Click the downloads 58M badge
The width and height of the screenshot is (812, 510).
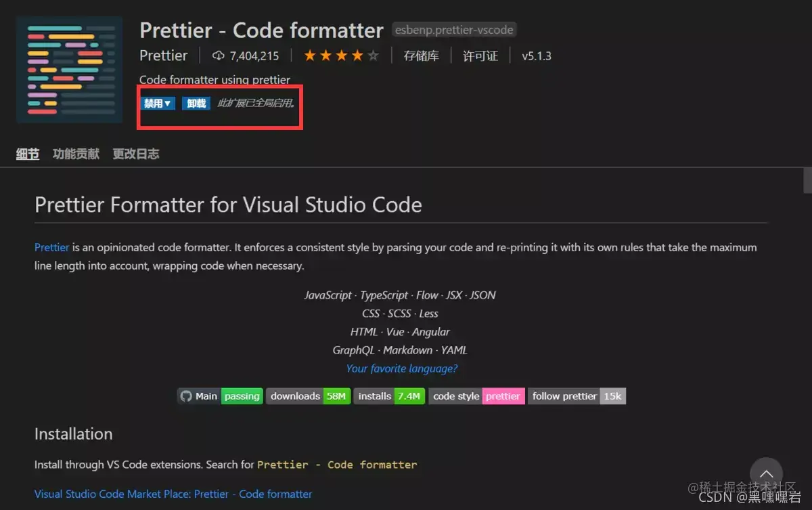[x=308, y=396]
